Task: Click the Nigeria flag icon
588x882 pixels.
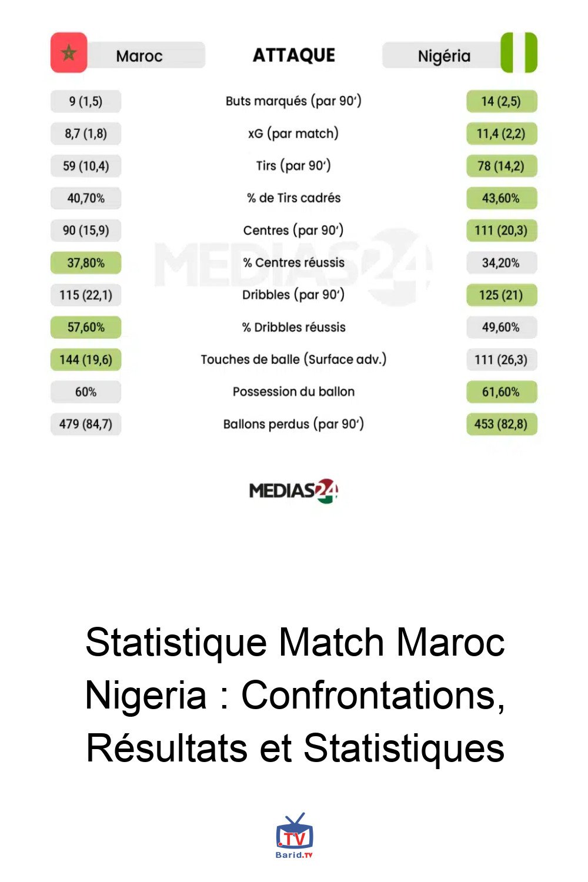Action: 519,53
